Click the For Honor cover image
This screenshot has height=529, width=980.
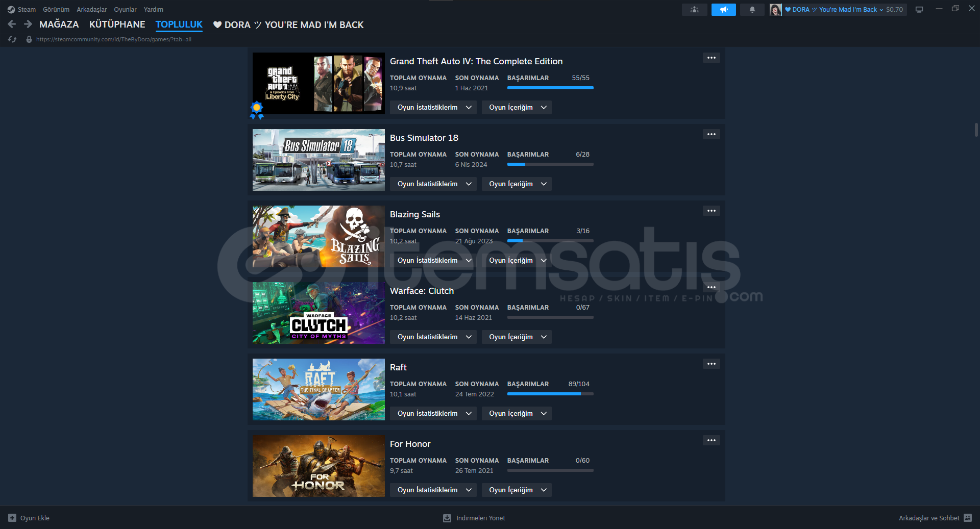click(x=318, y=466)
